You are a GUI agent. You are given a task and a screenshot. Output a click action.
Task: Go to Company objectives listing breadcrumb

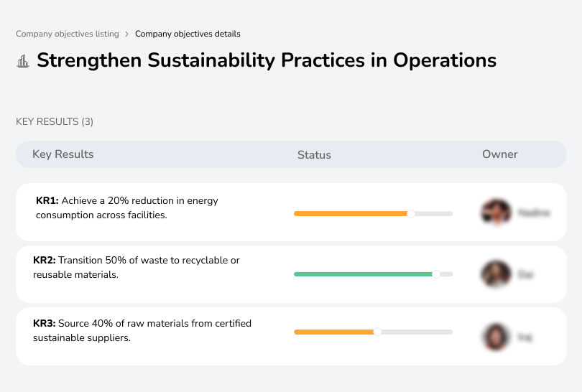67,34
